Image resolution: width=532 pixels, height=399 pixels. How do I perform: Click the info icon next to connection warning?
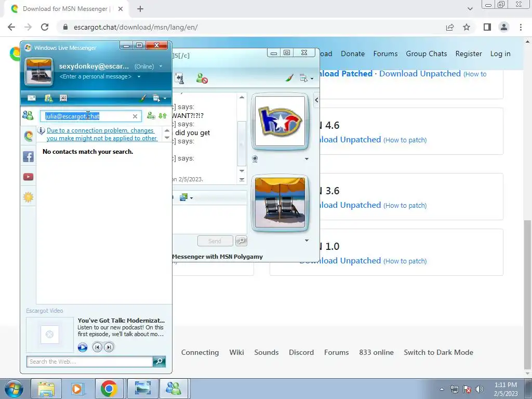click(x=41, y=130)
